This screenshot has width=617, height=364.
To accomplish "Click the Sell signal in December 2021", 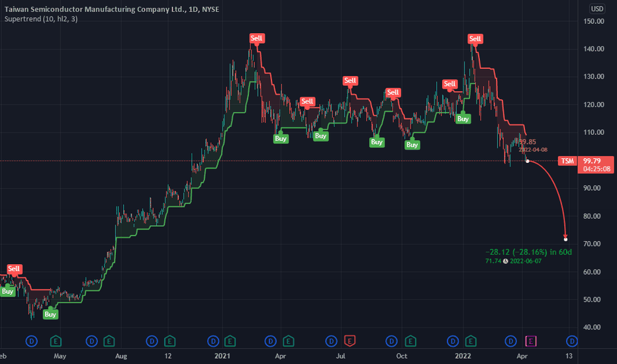I will (450, 84).
